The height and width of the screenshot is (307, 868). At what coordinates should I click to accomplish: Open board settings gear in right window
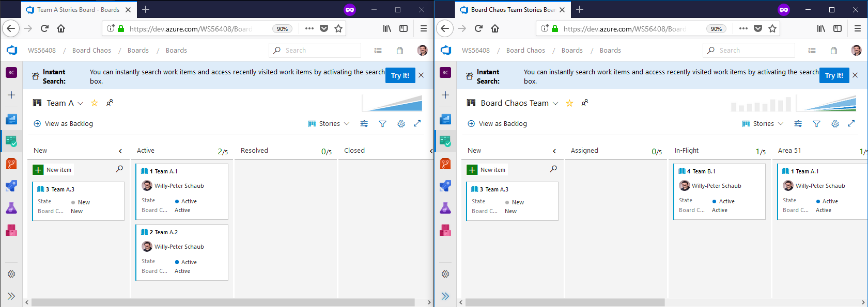coord(835,124)
